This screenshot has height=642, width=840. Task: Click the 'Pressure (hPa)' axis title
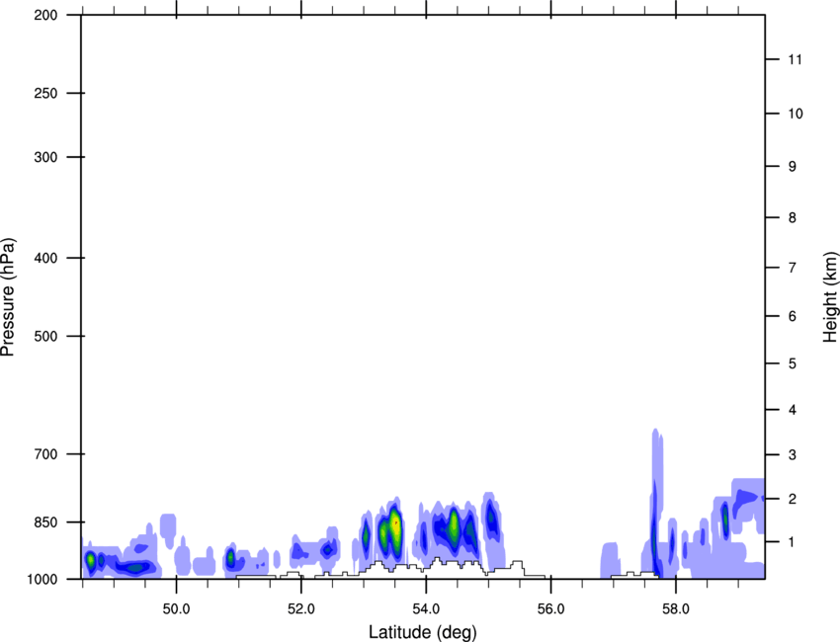(x=8, y=297)
